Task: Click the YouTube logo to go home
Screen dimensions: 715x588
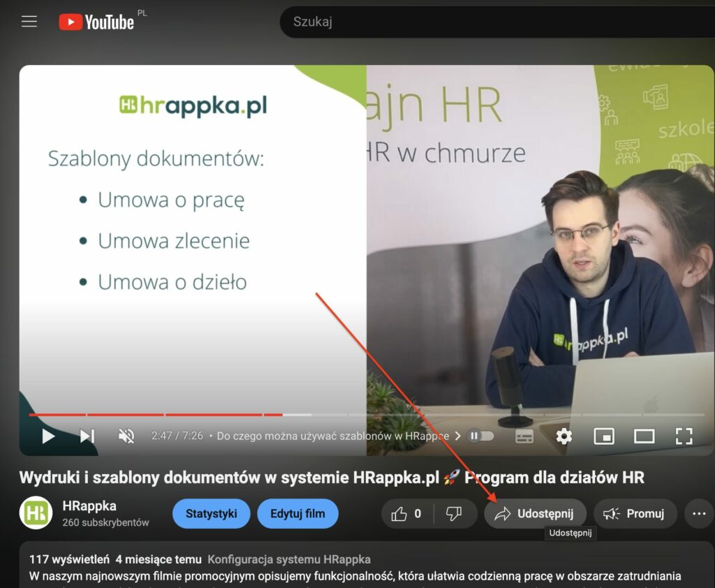Action: tap(96, 22)
